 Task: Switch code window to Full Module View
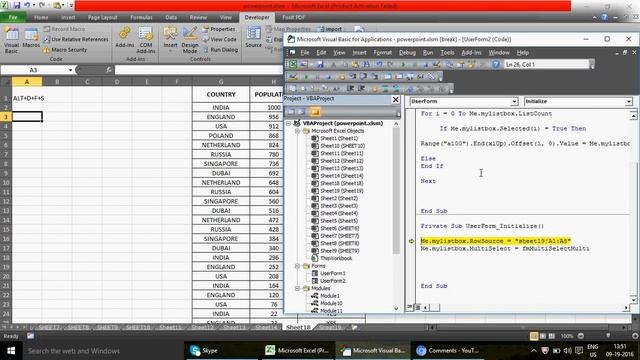[x=417, y=307]
